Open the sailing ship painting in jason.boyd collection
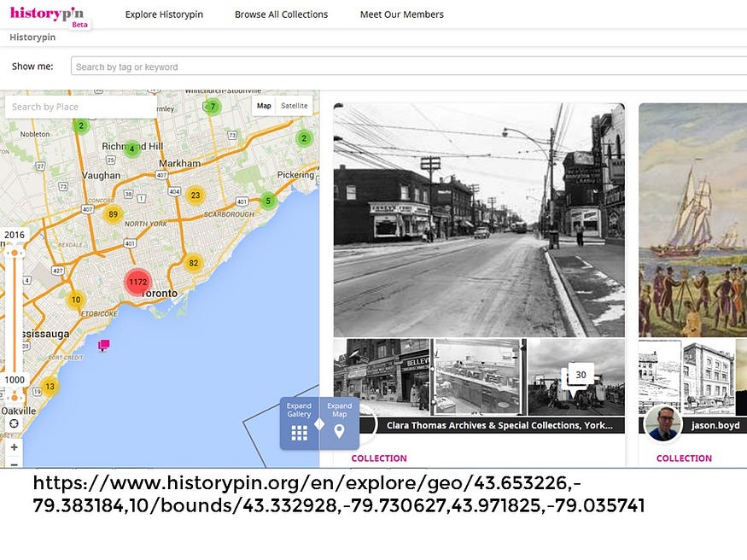The image size is (747, 560). (692, 220)
